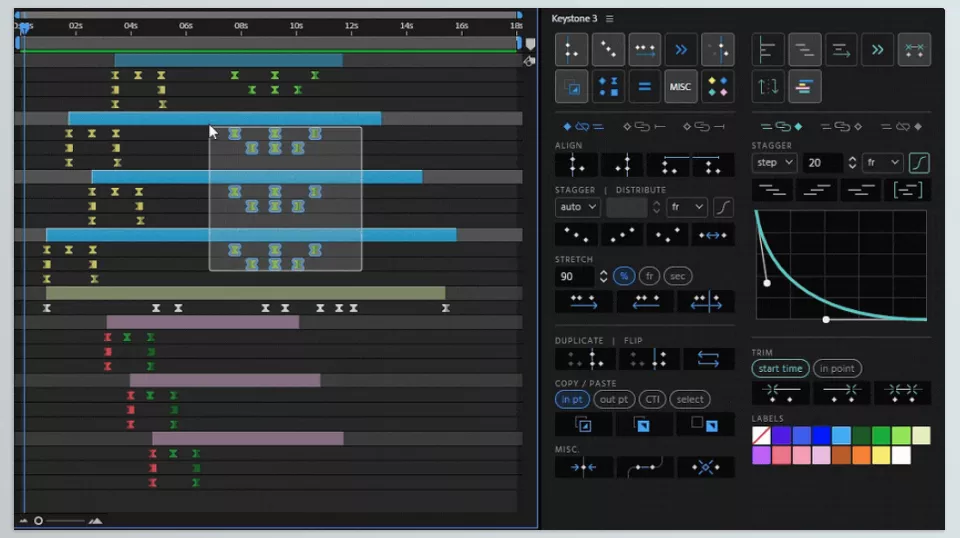Trim layers at start with converging icon
This screenshot has height=538, width=960.
(x=781, y=393)
